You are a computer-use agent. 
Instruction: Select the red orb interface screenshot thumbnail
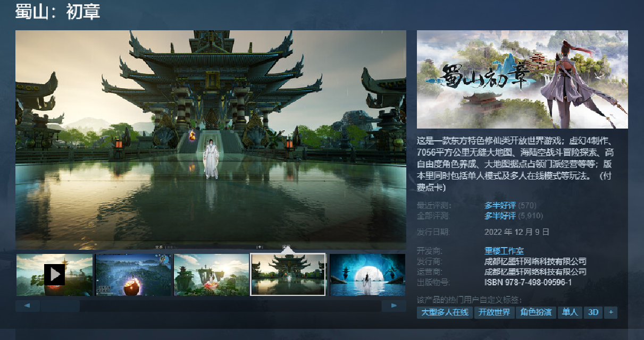coord(133,275)
